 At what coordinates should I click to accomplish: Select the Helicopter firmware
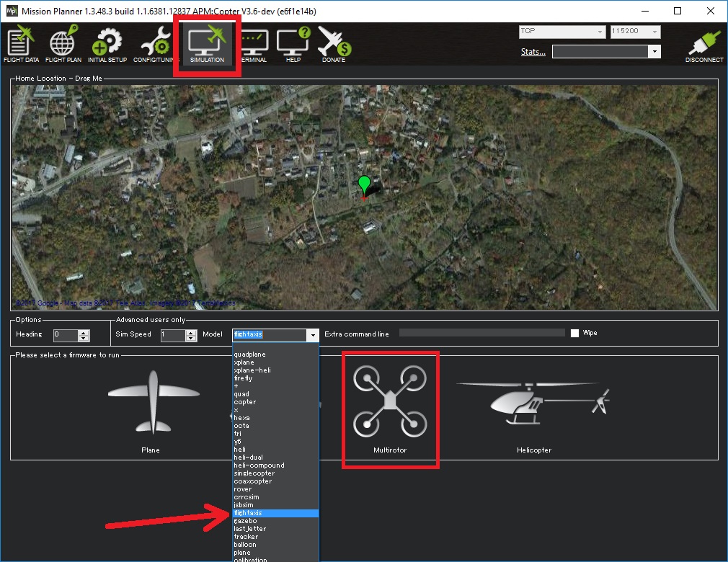[x=533, y=408]
